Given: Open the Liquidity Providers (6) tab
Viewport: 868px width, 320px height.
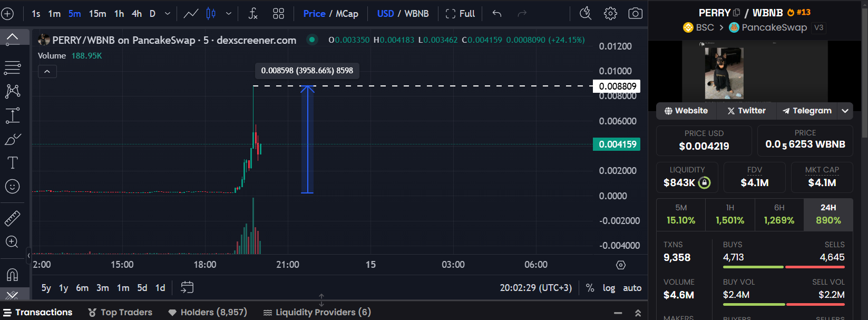Looking at the screenshot, I should (x=317, y=312).
